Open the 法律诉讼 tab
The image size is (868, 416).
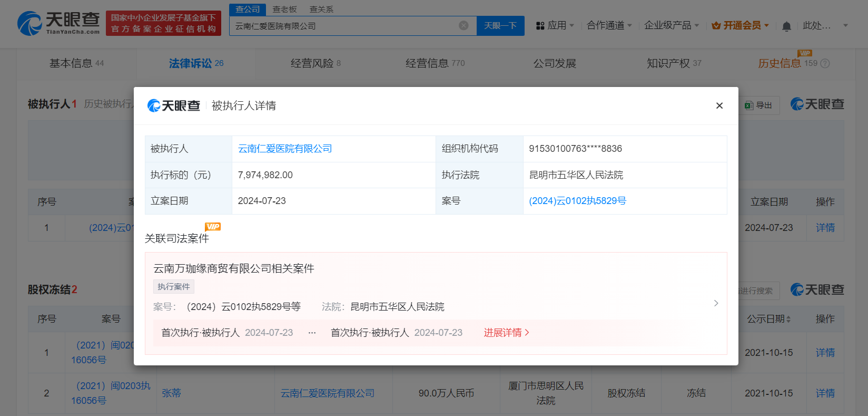click(196, 63)
